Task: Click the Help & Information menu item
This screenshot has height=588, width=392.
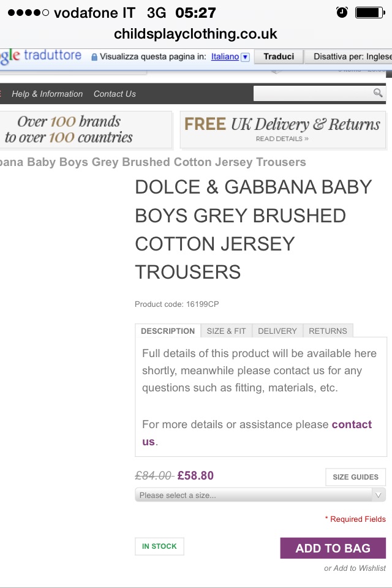Action: pos(47,94)
